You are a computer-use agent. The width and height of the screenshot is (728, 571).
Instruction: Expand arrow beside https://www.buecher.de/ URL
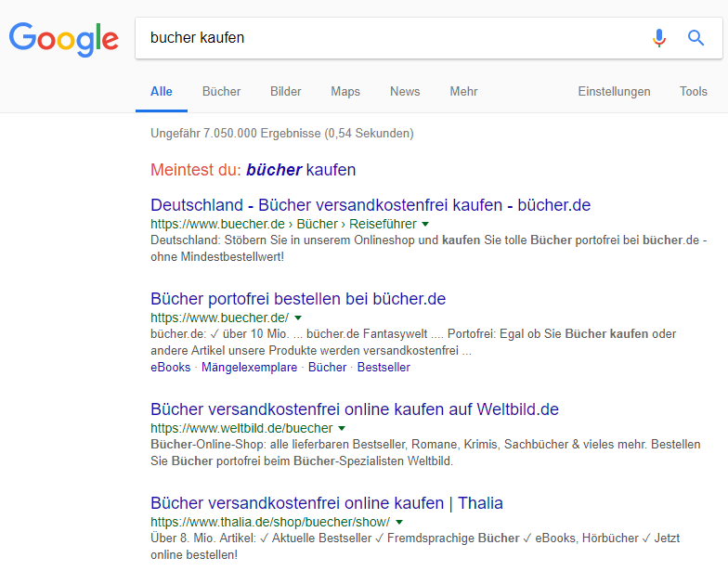[x=298, y=318]
